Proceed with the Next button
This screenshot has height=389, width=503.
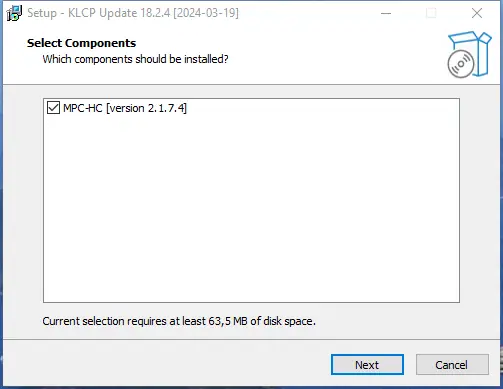coord(367,365)
